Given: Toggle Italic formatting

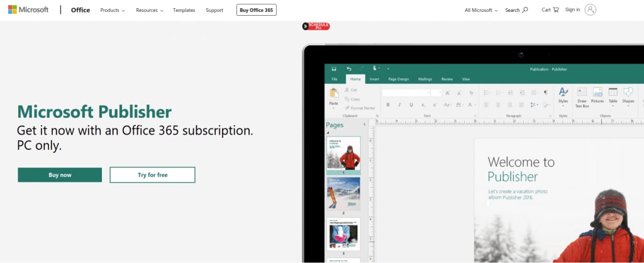Looking at the screenshot, I should point(399,105).
